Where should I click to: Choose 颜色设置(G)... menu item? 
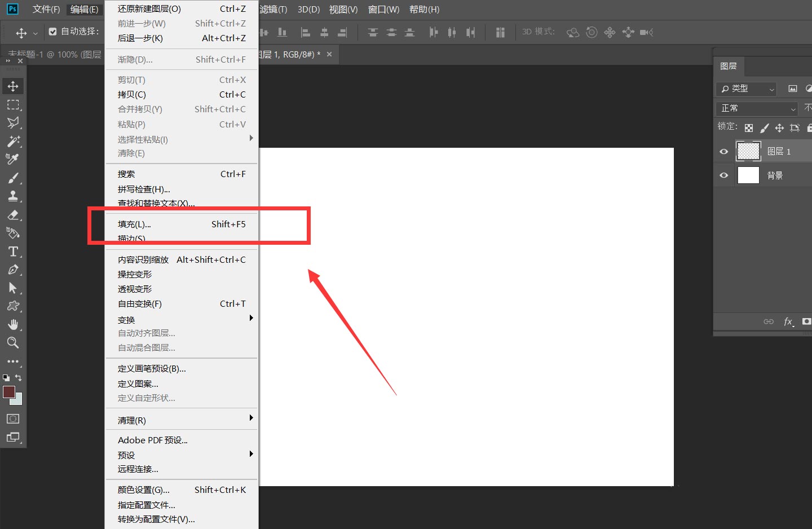click(182, 490)
